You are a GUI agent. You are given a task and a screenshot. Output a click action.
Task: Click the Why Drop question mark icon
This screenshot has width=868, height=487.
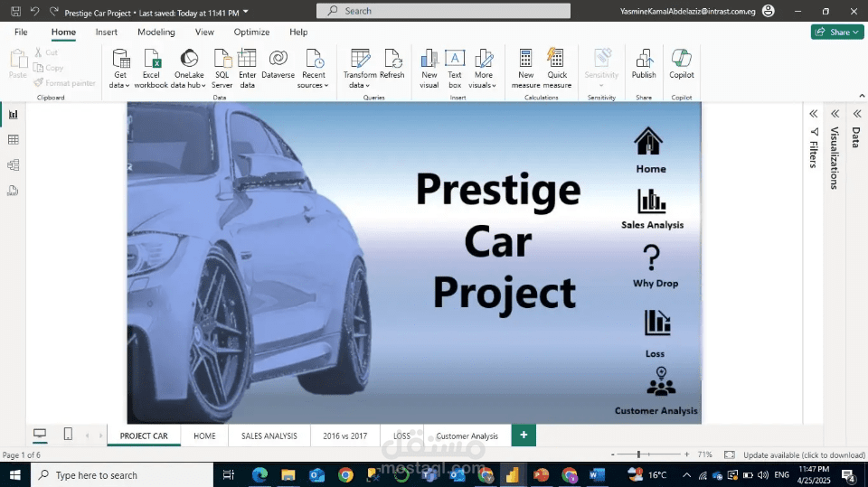pos(652,258)
